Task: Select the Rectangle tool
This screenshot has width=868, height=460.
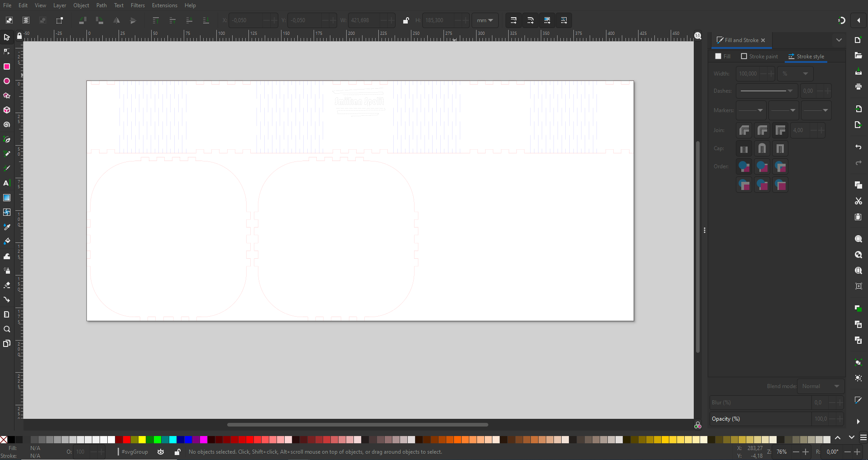Action: pyautogui.click(x=7, y=66)
